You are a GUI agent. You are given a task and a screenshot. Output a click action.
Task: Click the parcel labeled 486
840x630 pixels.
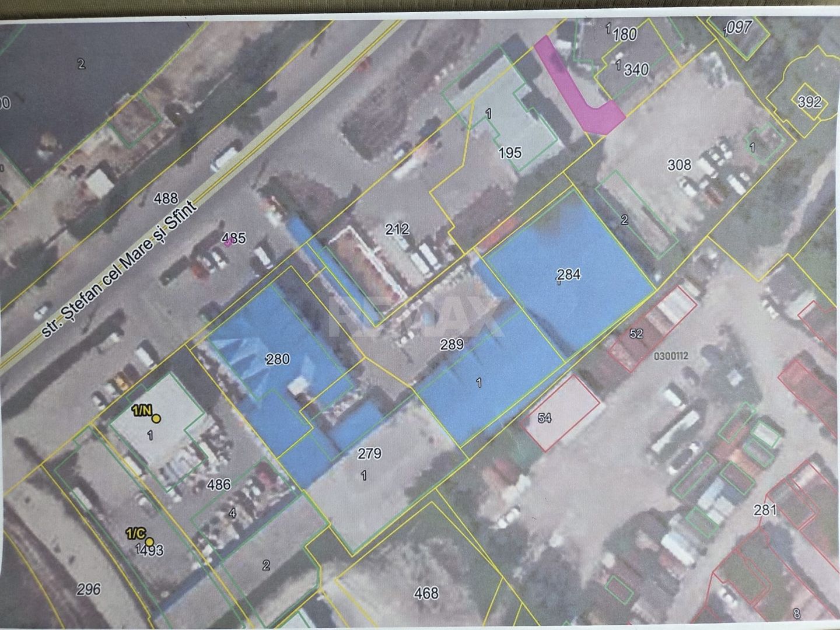[219, 484]
